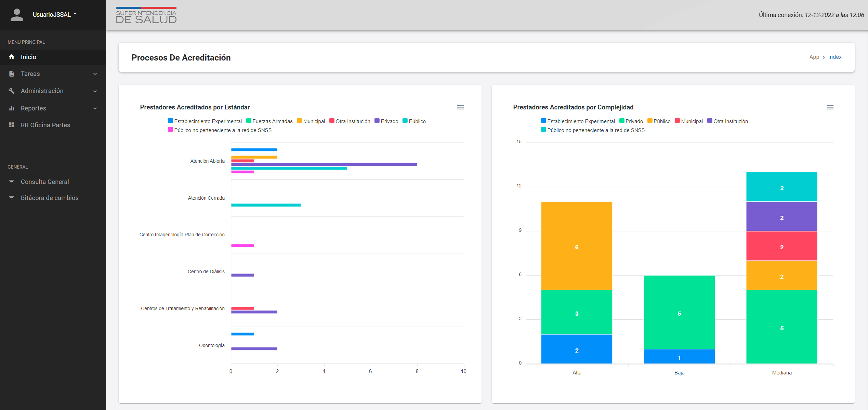Click the Bitácora de cambios filter icon
This screenshot has height=410, width=868.
pos(12,198)
